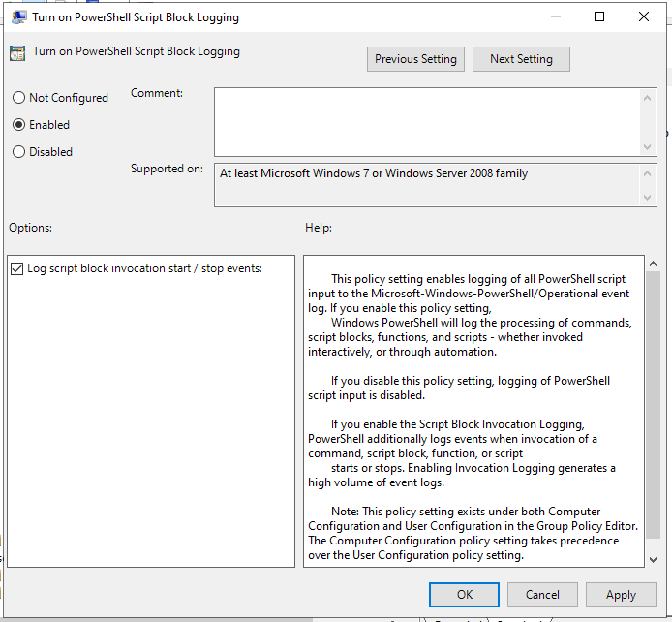The width and height of the screenshot is (672, 622).
Task: Click the policy setting icon beside the heading
Action: point(17,54)
